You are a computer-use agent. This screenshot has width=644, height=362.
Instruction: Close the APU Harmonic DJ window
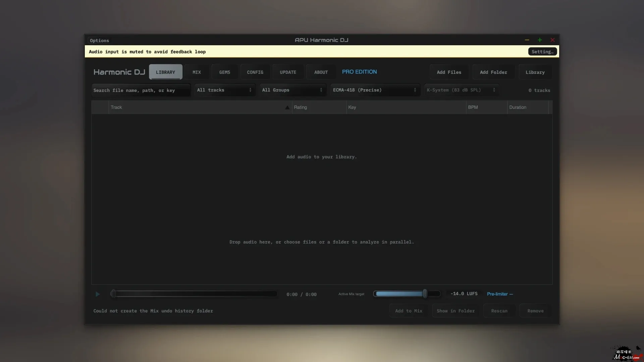pyautogui.click(x=552, y=40)
